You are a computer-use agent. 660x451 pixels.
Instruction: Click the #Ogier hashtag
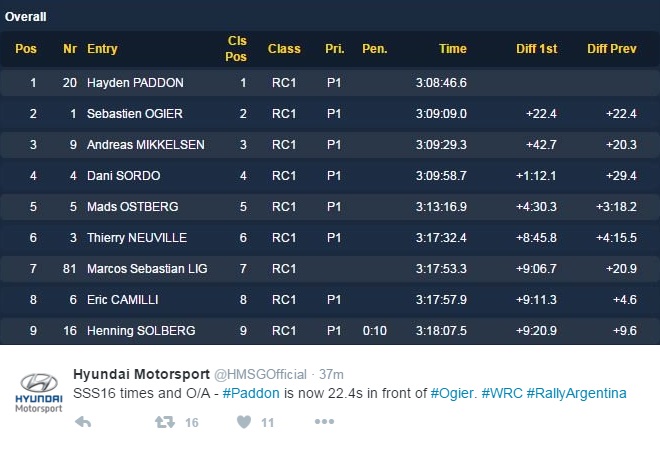tap(453, 393)
